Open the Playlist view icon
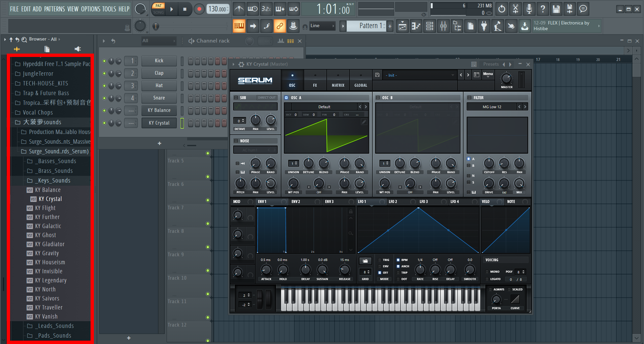 (x=402, y=26)
